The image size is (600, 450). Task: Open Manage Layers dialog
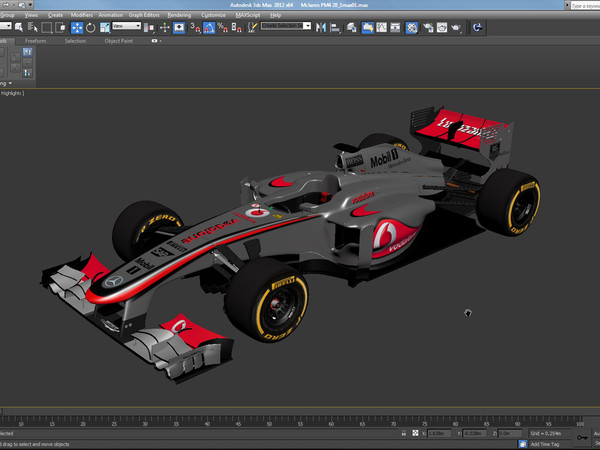tap(351, 27)
